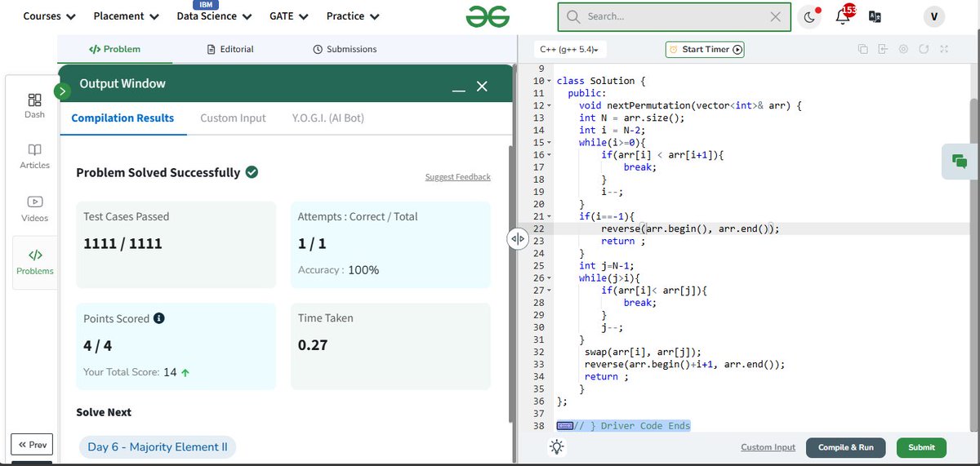Screen dimensions: 980x466
Task: Click 'Problem Solved Successfully' heading
Action: 158,172
